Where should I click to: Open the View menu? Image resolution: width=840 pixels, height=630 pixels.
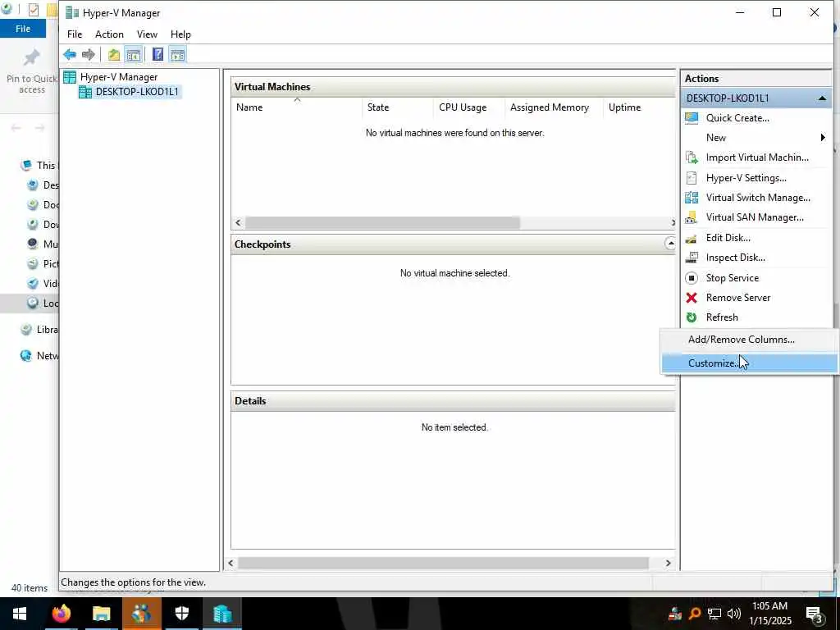pyautogui.click(x=147, y=34)
